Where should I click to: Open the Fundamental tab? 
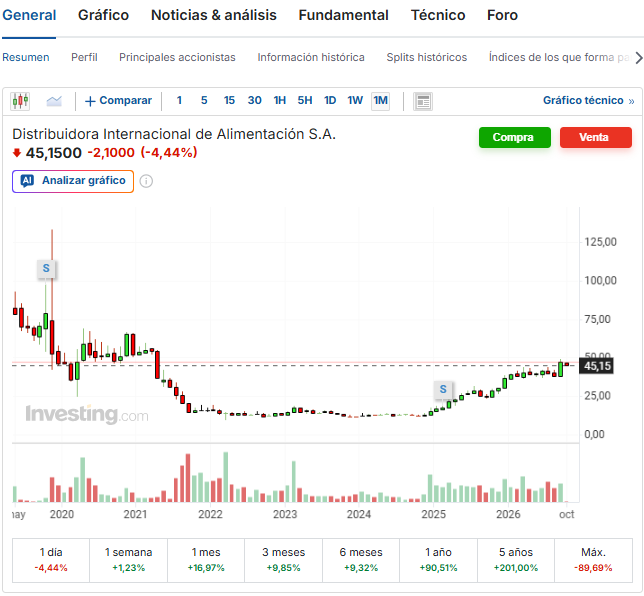[343, 15]
